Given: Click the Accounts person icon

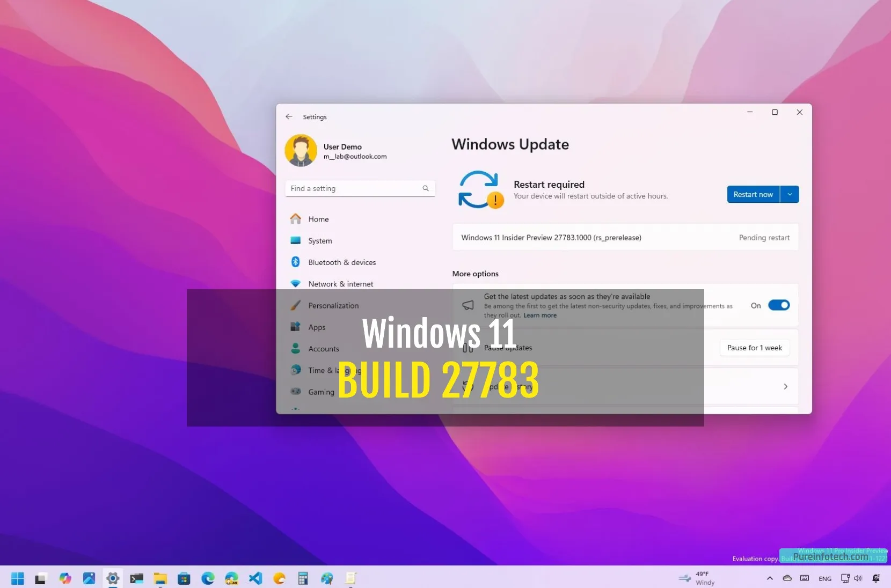Looking at the screenshot, I should click(x=295, y=348).
